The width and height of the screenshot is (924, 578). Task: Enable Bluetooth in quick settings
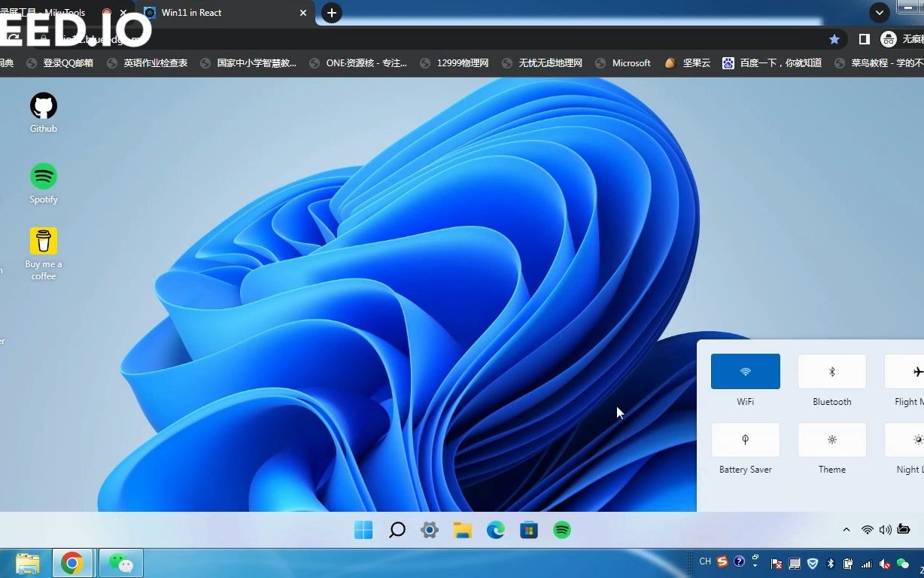pos(831,371)
